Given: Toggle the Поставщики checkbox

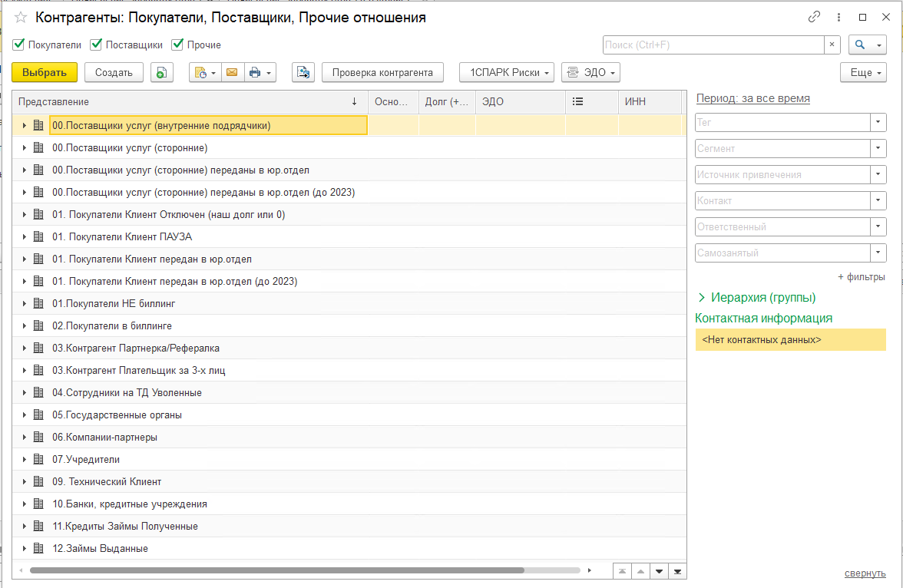Looking at the screenshot, I should point(96,45).
